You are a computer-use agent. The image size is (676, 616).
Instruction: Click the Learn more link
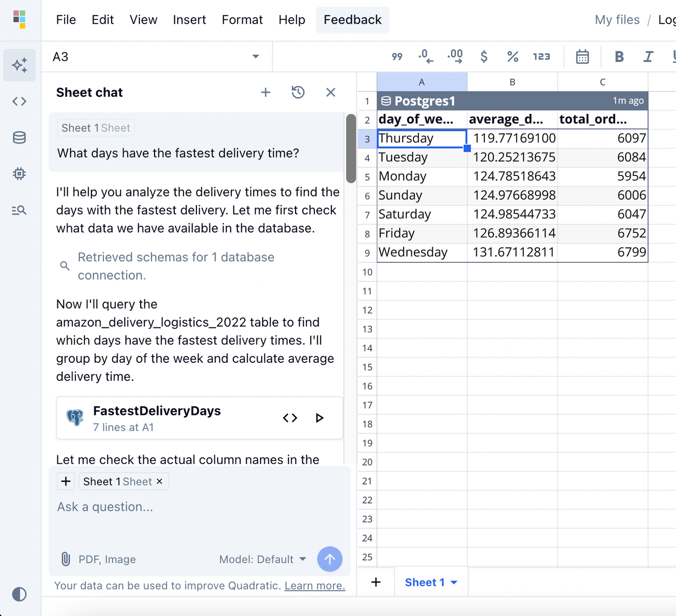pos(314,585)
